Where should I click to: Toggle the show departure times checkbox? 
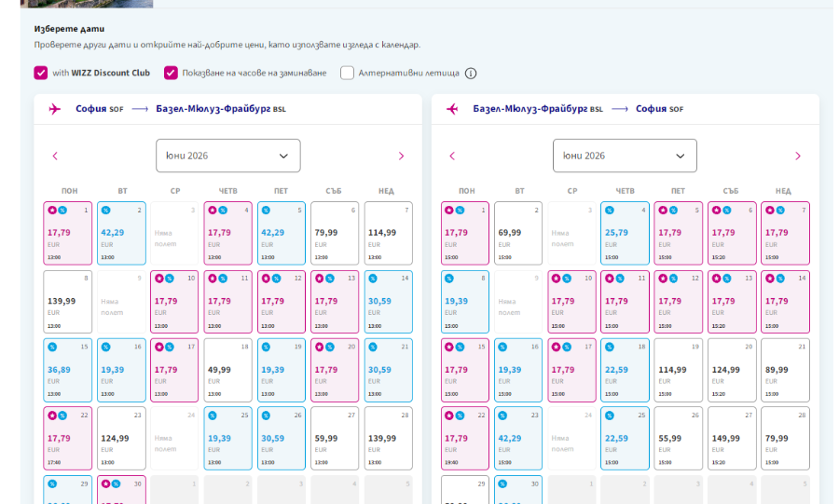pos(171,73)
